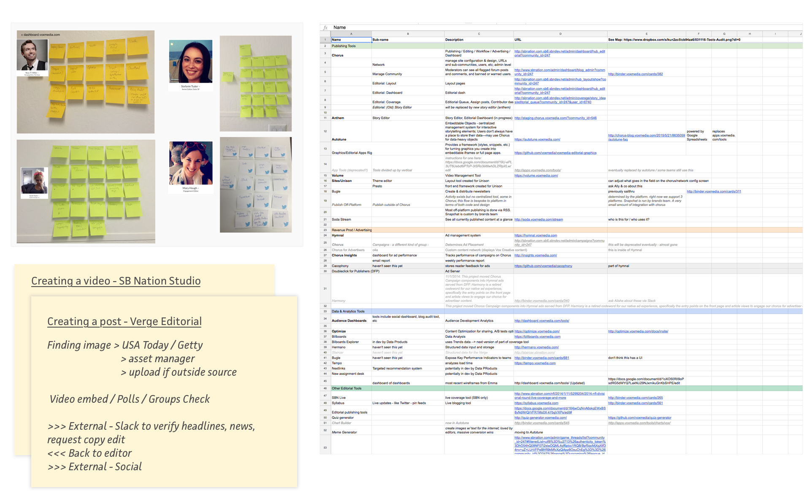Select the 'Chorus Insights' name cell
This screenshot has height=504, width=812.
(351, 255)
